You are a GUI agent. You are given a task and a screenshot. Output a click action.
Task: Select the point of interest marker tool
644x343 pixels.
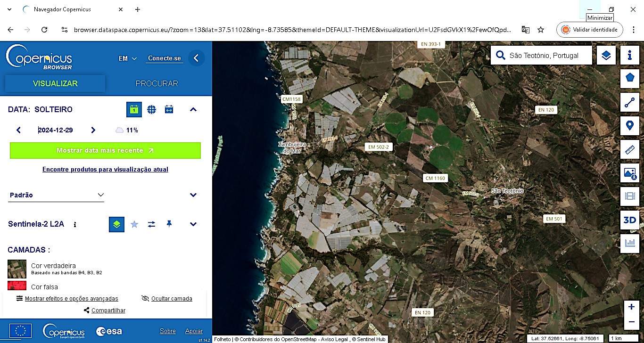coord(629,126)
